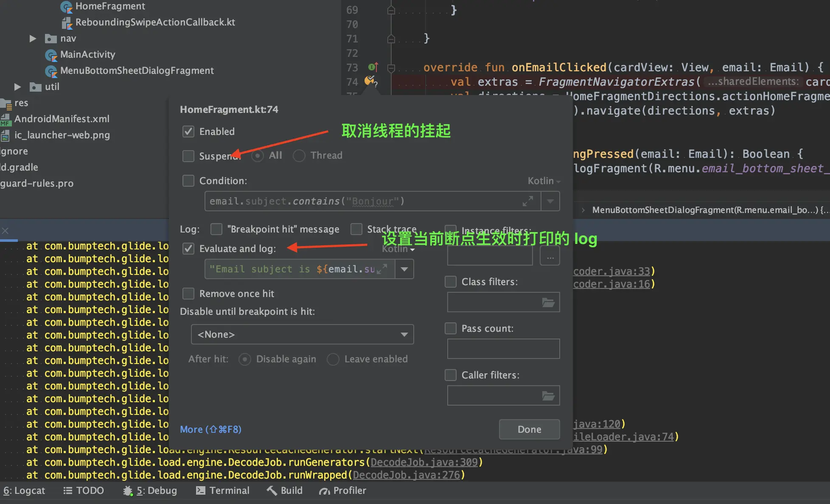Open the Logcat tool window tab
830x504 pixels.
[x=25, y=491]
